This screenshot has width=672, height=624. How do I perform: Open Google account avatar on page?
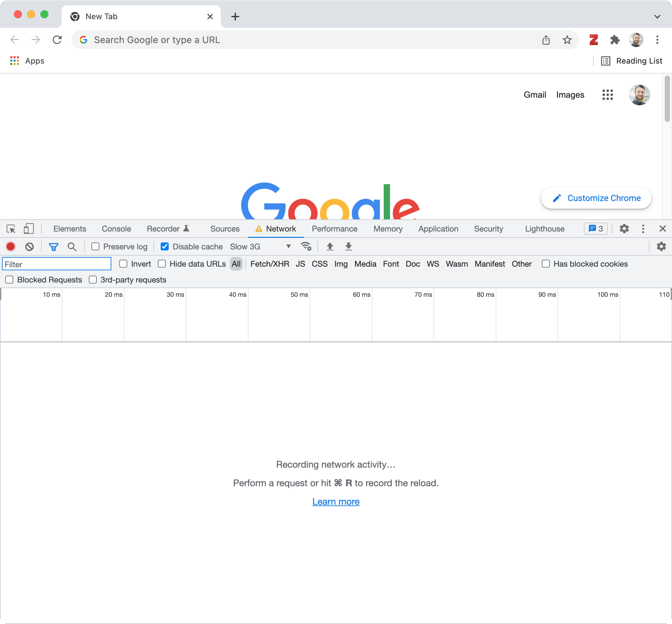[x=639, y=95]
